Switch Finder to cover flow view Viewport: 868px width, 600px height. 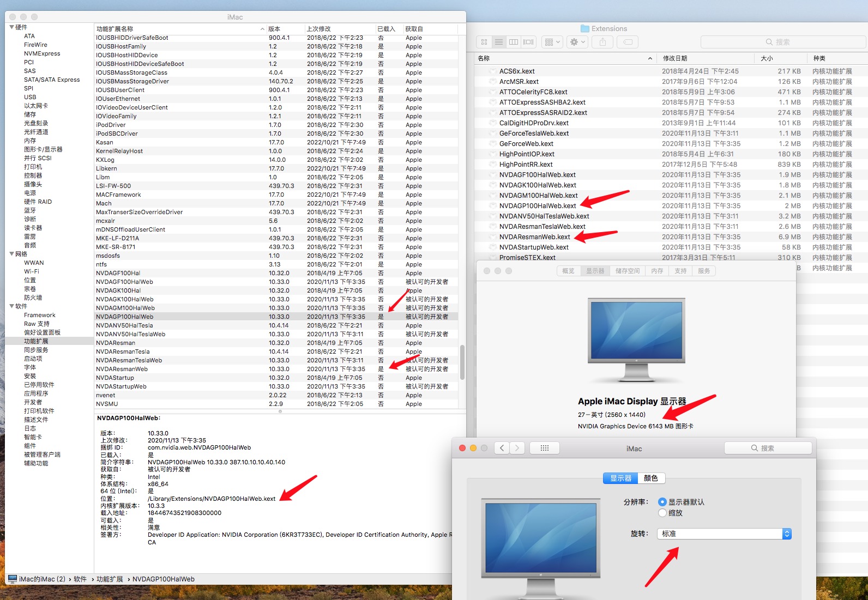click(x=528, y=42)
